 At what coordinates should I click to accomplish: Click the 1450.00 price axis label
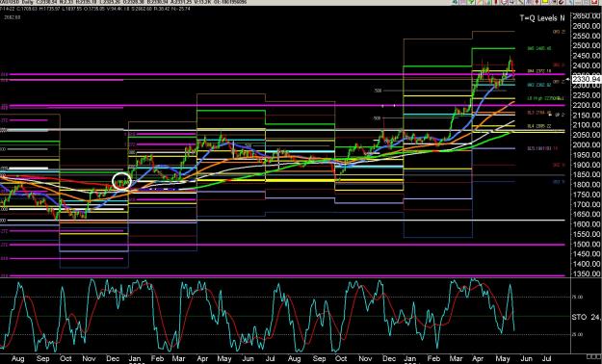coord(586,254)
